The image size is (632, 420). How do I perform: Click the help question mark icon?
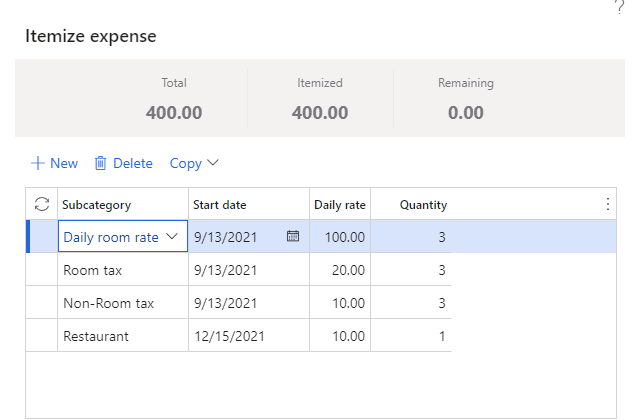click(x=618, y=6)
